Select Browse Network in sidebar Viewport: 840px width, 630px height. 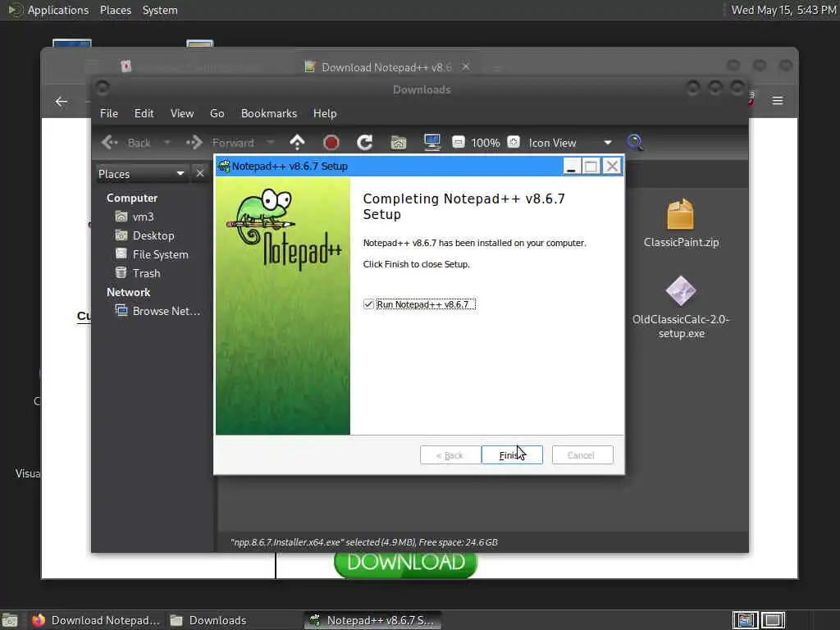pos(157,311)
